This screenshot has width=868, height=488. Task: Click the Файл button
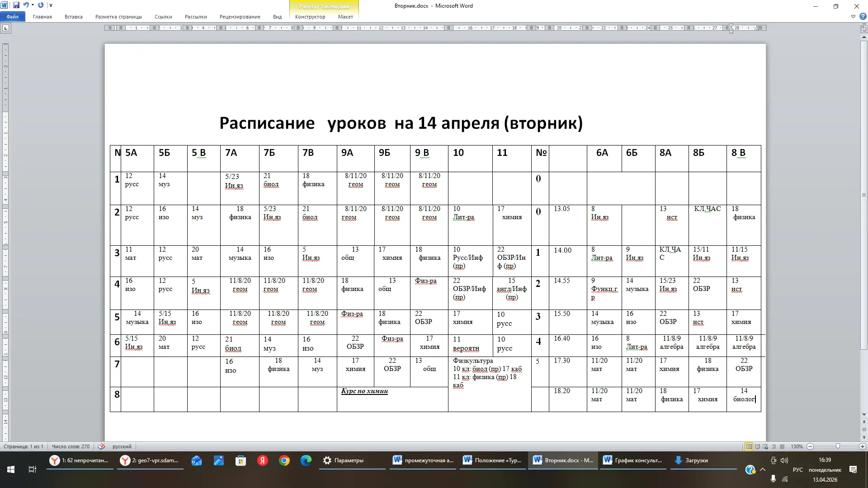tap(12, 17)
